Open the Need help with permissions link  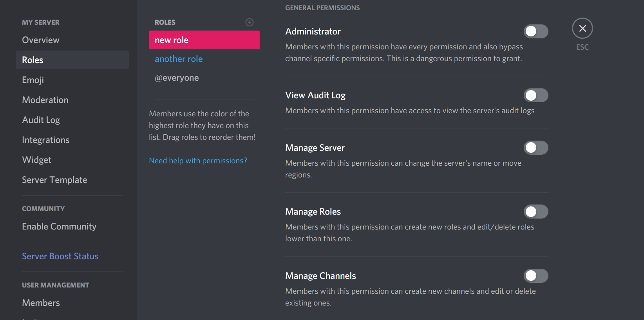point(198,160)
